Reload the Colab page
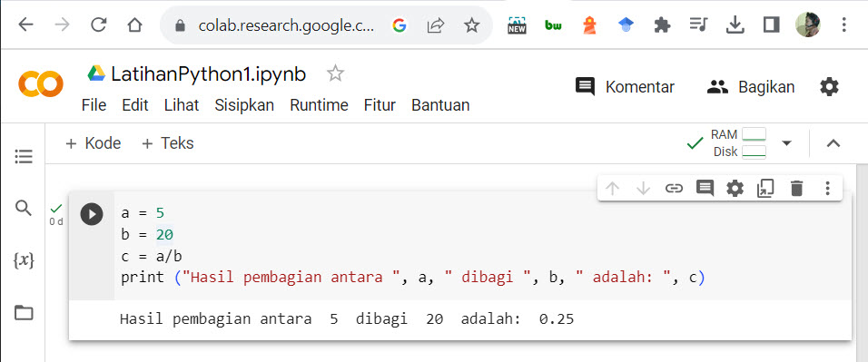The width and height of the screenshot is (868, 362). tap(99, 24)
